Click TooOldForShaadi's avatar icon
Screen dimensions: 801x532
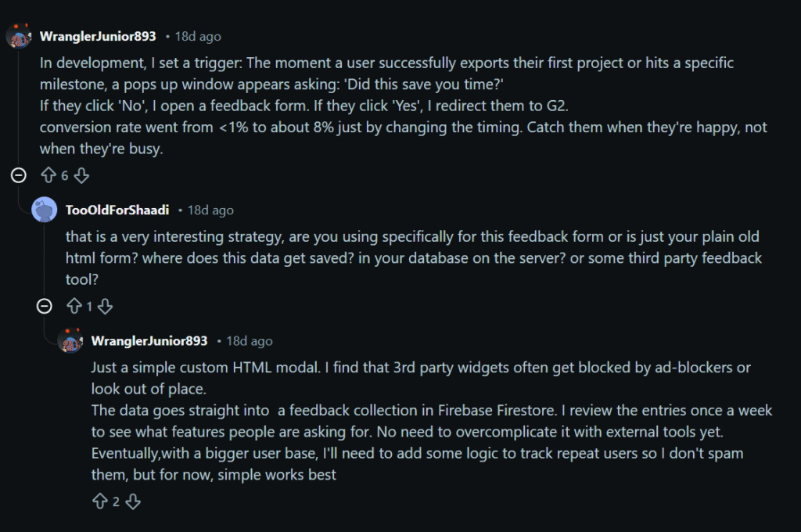(45, 210)
